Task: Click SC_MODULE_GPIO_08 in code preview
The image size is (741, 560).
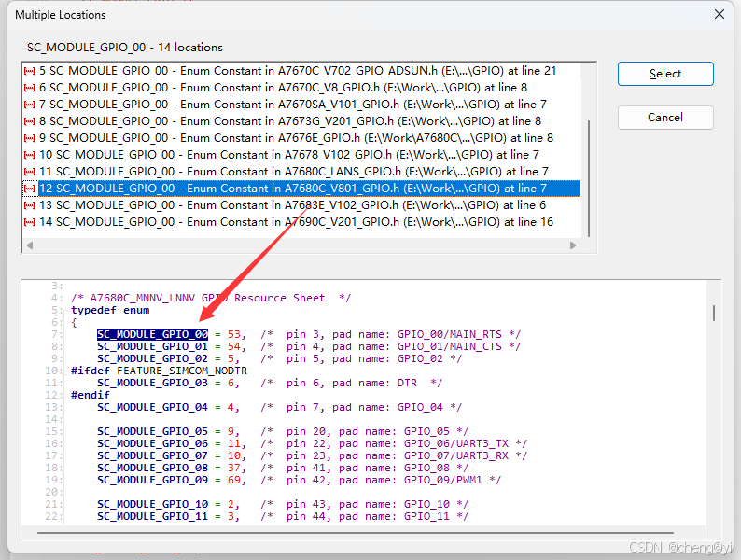Action: pos(153,469)
